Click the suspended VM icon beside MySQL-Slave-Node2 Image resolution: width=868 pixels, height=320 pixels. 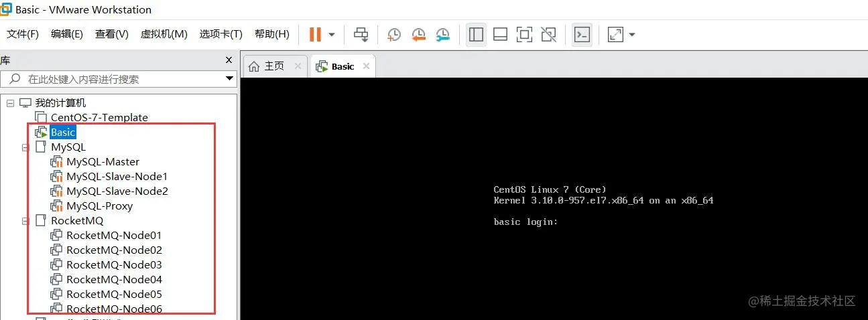pos(57,191)
